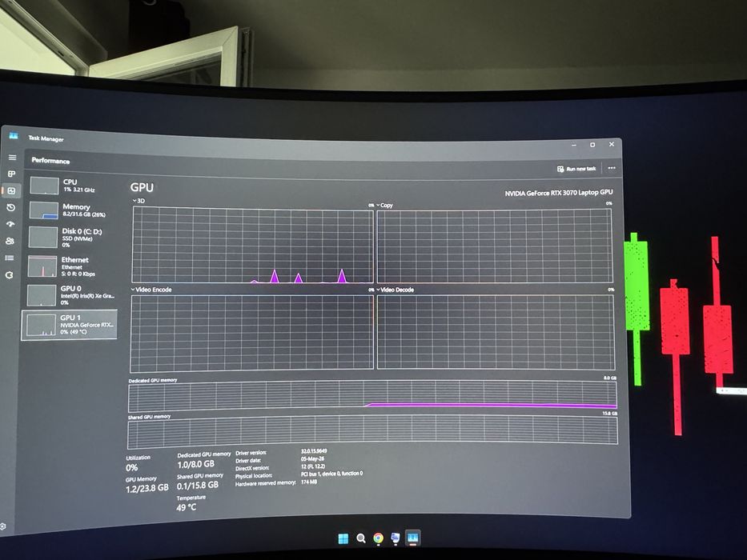Click the Run new task button
Viewport: 747px width, 560px height.
[x=576, y=169]
